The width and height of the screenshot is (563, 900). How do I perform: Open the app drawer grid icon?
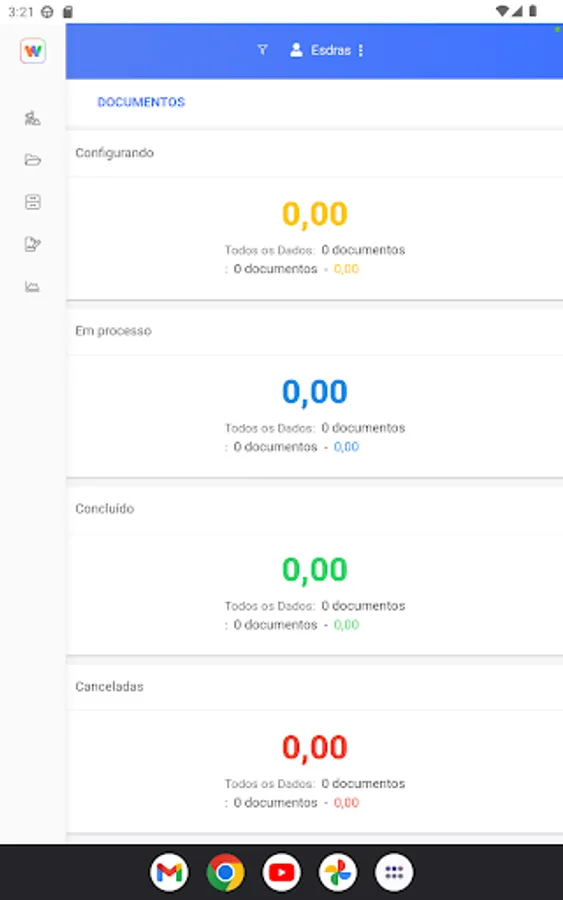[394, 872]
